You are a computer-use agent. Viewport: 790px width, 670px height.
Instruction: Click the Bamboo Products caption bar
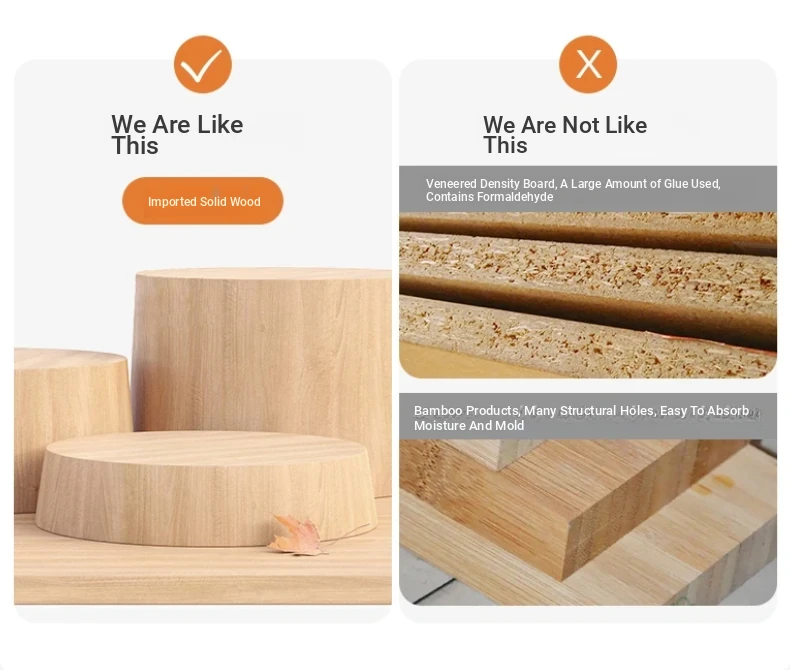[x=587, y=417]
